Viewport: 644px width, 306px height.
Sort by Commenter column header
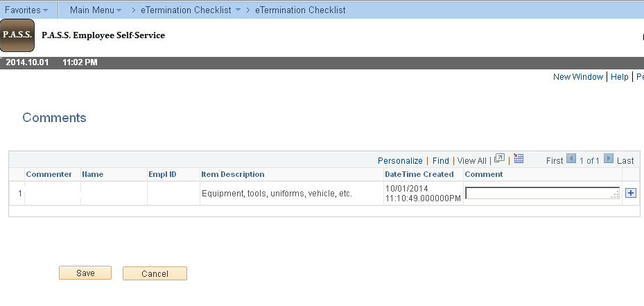click(49, 174)
